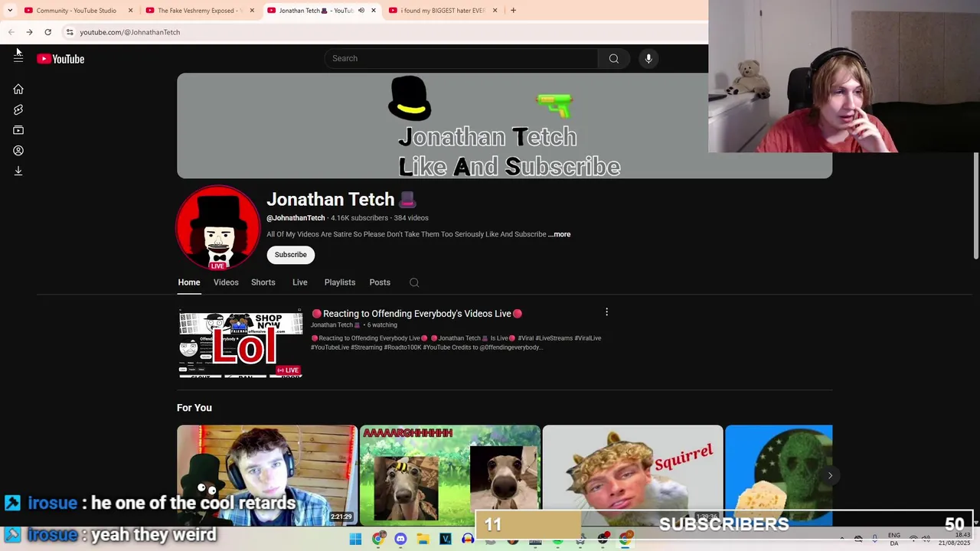Search within channel using magnifier icon
The image size is (980, 551).
[x=414, y=282]
